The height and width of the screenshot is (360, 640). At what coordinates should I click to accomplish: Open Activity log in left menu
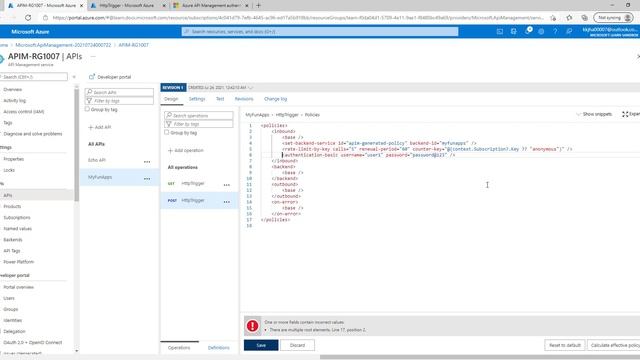(15, 100)
